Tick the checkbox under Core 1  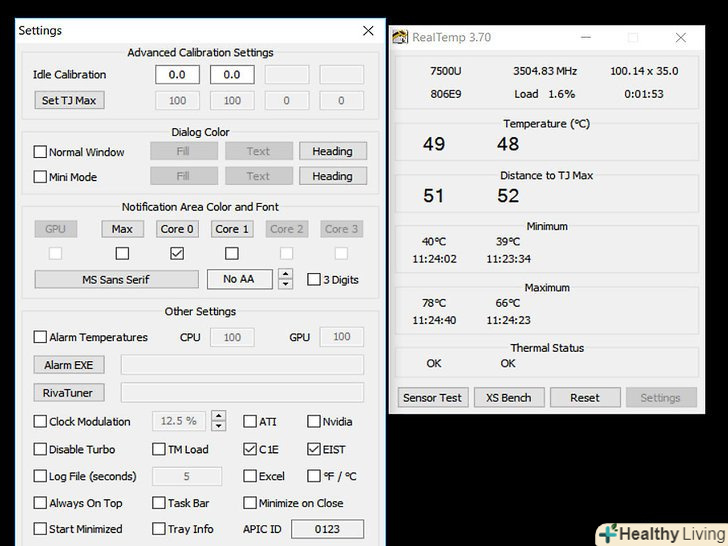point(232,254)
